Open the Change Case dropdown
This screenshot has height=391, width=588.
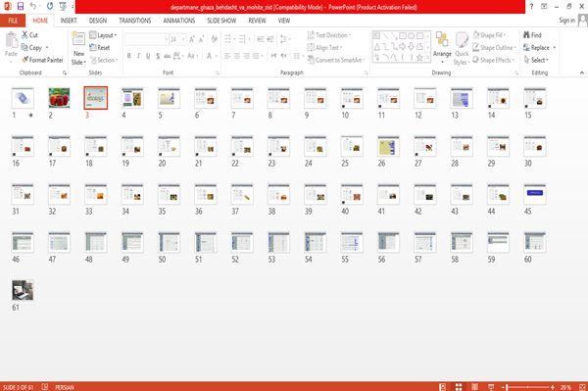192,56
